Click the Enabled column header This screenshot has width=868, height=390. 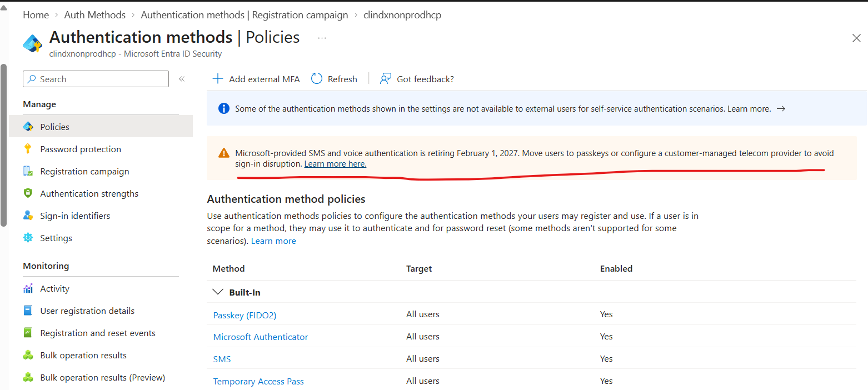coord(616,268)
